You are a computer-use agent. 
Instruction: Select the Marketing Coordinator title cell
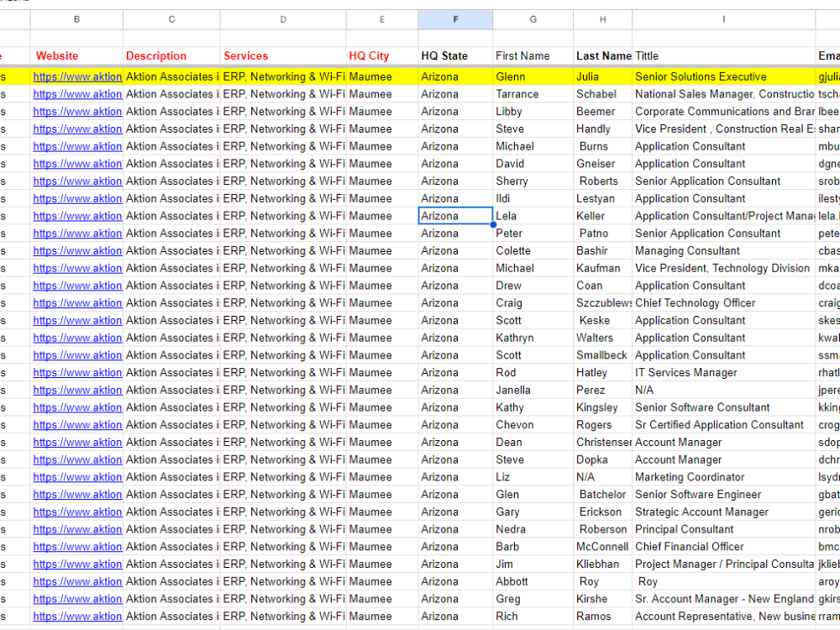click(x=724, y=477)
